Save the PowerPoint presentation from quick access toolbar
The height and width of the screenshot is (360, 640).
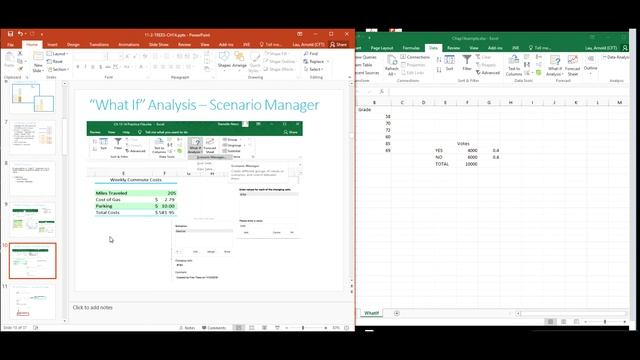pyautogui.click(x=10, y=34)
